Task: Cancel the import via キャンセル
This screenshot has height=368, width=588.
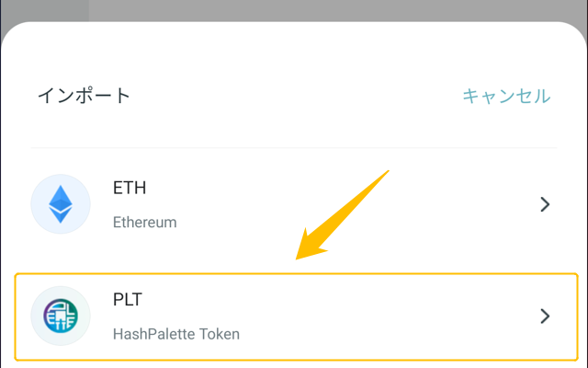Action: tap(506, 96)
